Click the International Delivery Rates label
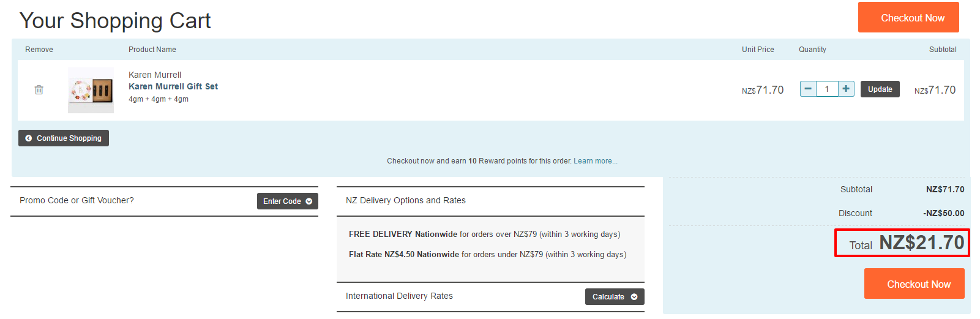This screenshot has height=319, width=980. (399, 296)
